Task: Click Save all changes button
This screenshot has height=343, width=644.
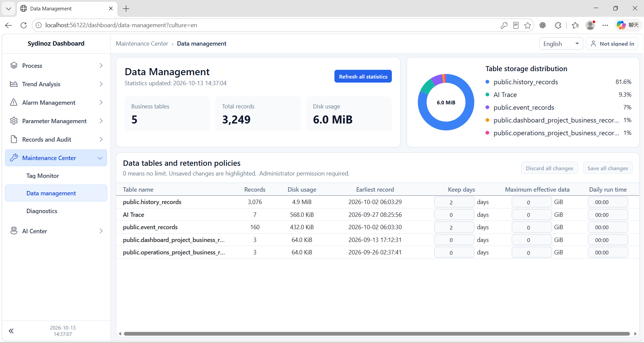Action: 608,168
